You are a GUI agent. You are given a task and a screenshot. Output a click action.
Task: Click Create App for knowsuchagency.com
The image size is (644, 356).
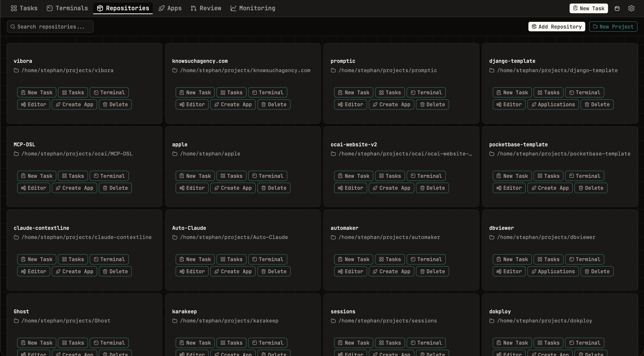point(233,105)
